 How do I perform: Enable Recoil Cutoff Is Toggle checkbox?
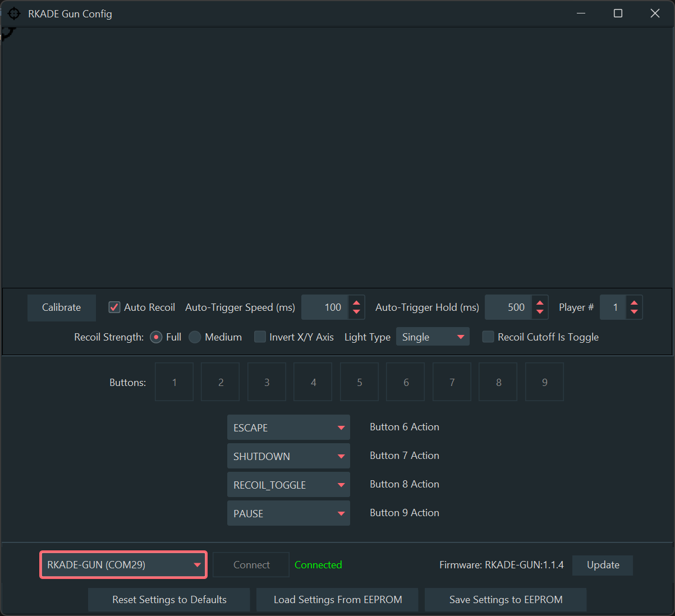488,337
